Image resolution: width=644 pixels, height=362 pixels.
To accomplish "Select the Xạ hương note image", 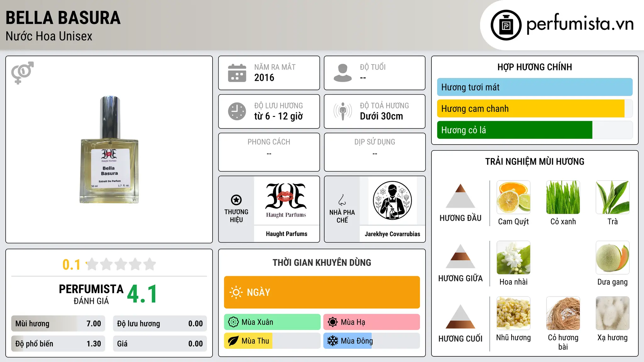I will tap(613, 313).
